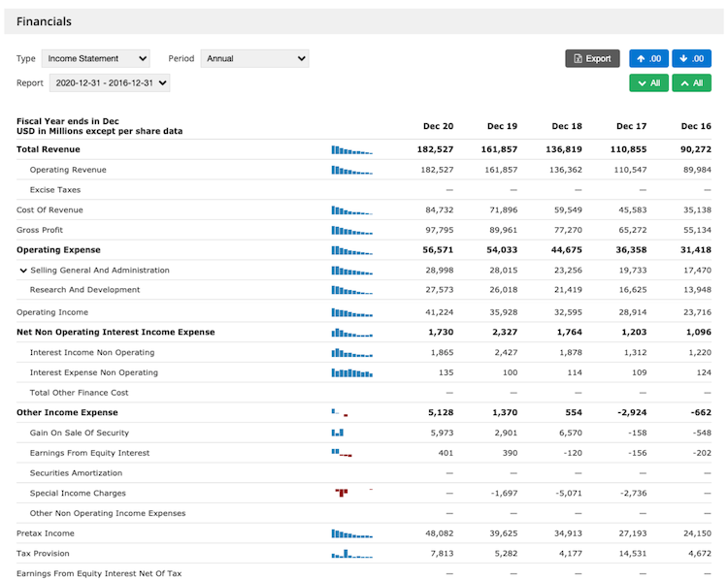This screenshot has height=579, width=728.
Task: Click the Net Non Operating Interest row
Action: (x=116, y=332)
